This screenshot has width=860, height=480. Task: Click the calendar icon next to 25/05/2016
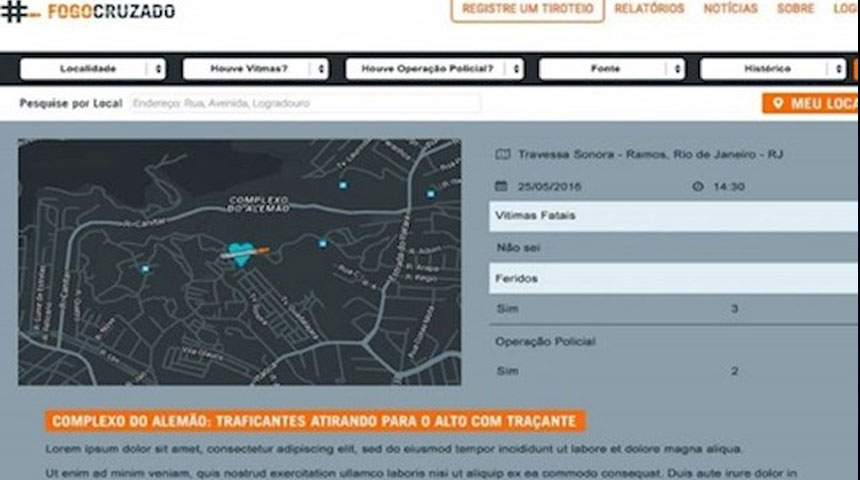click(x=501, y=186)
